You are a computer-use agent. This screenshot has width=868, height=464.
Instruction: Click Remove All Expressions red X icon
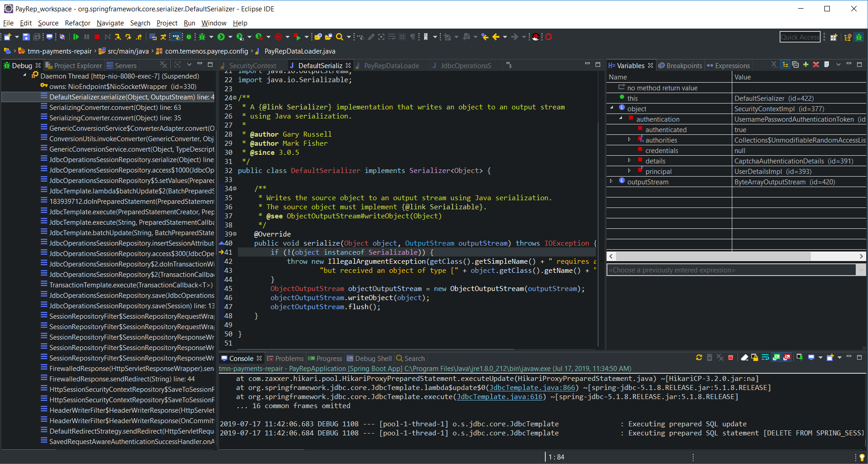coord(816,65)
